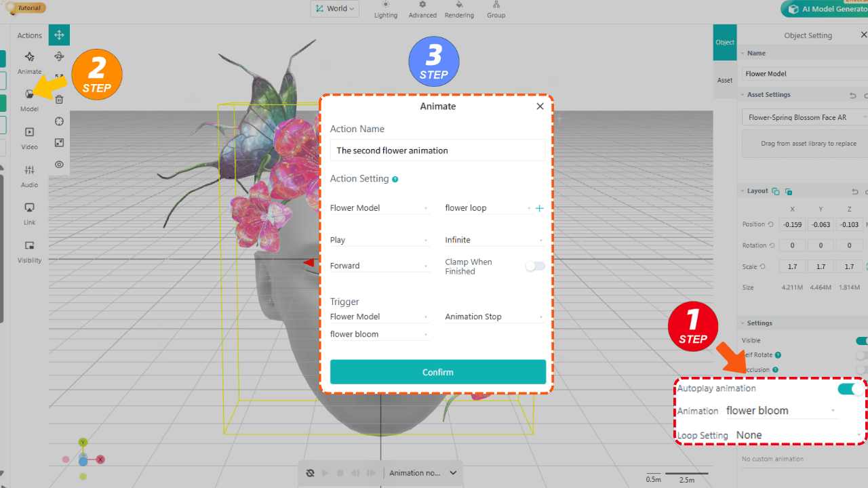Open the World view dropdown

click(334, 8)
